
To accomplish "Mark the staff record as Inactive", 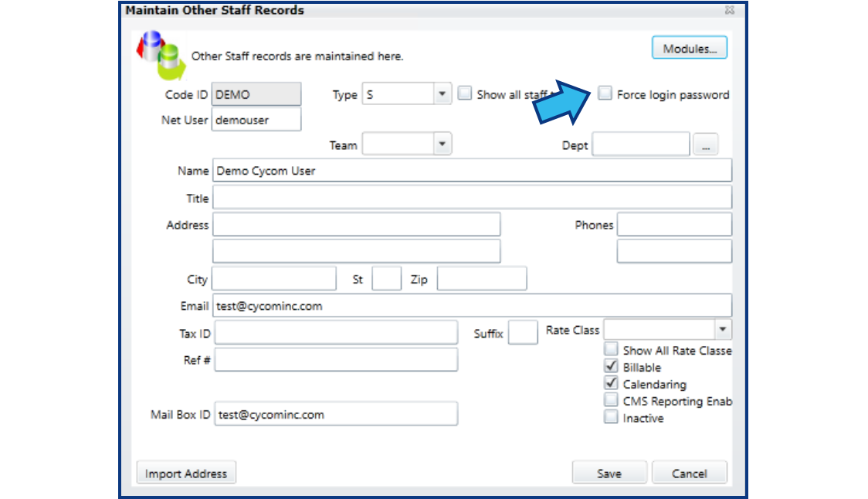I will pos(611,417).
